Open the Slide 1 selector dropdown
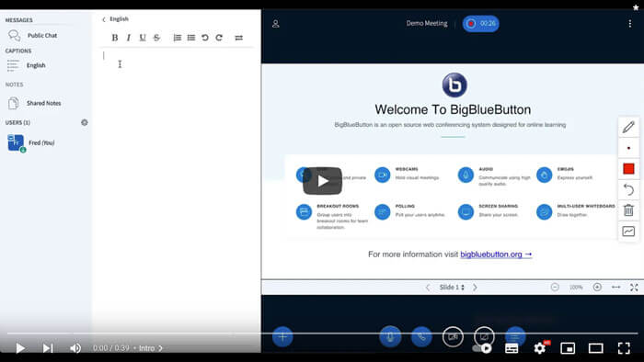 click(452, 288)
